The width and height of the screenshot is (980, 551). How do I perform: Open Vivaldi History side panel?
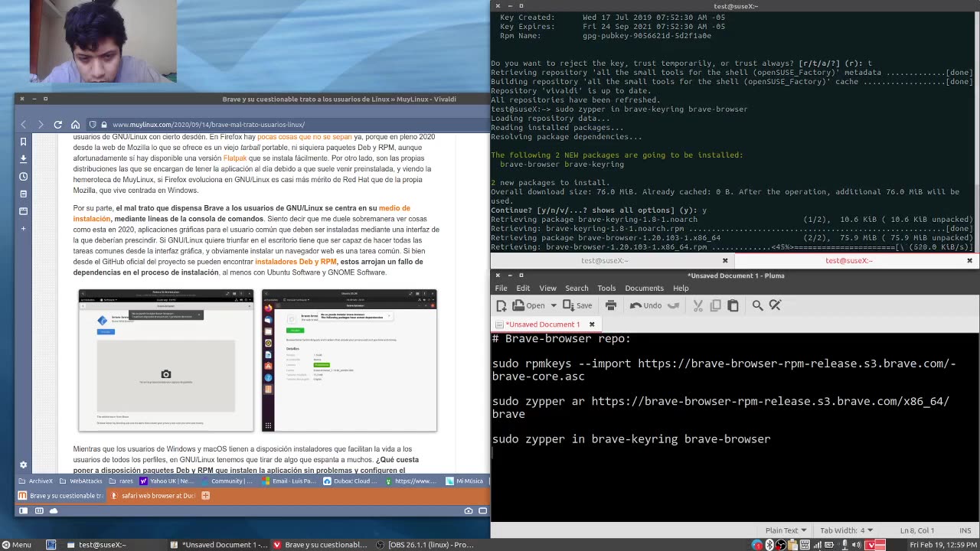23,177
